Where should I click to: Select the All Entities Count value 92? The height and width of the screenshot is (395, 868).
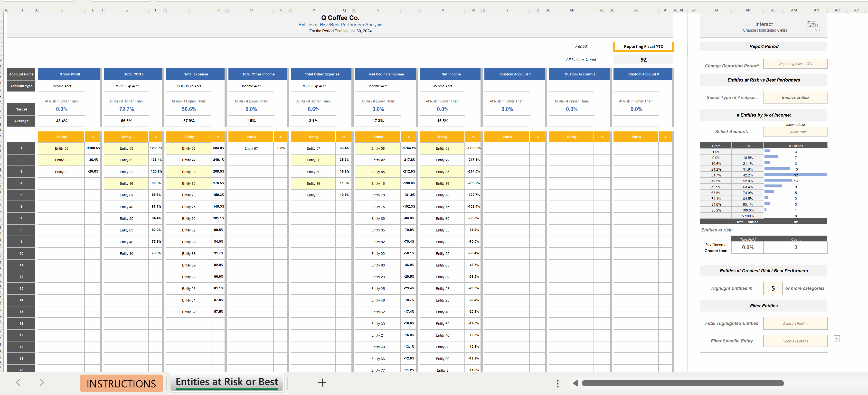(643, 60)
